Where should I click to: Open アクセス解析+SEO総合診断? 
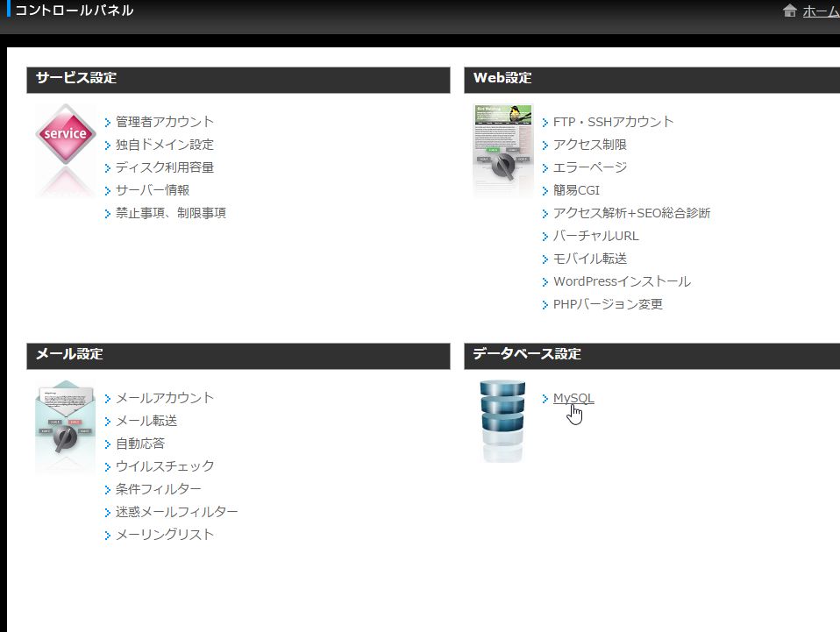[x=631, y=213]
